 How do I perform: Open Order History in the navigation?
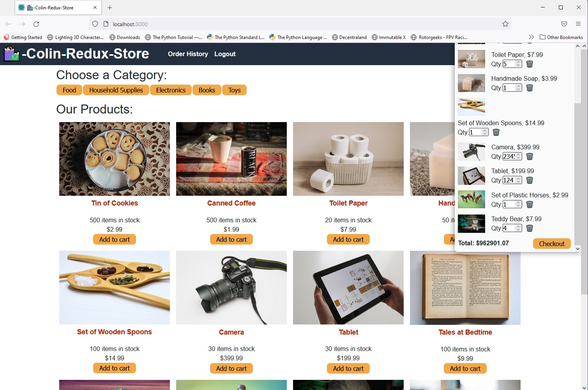(188, 54)
